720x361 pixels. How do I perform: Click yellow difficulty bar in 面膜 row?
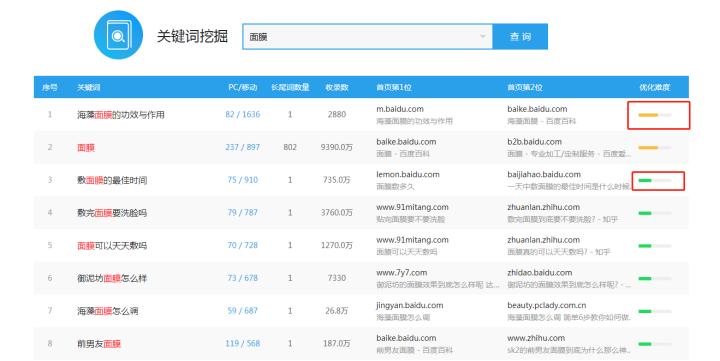click(655, 147)
